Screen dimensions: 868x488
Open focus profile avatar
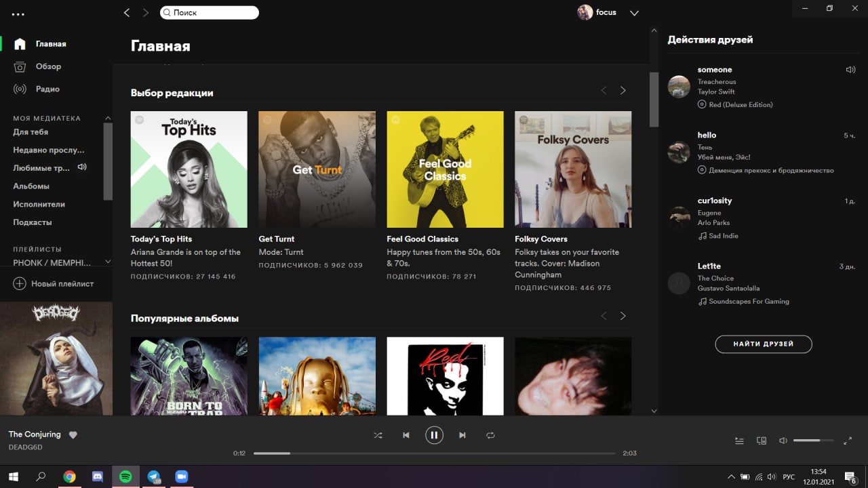point(585,12)
